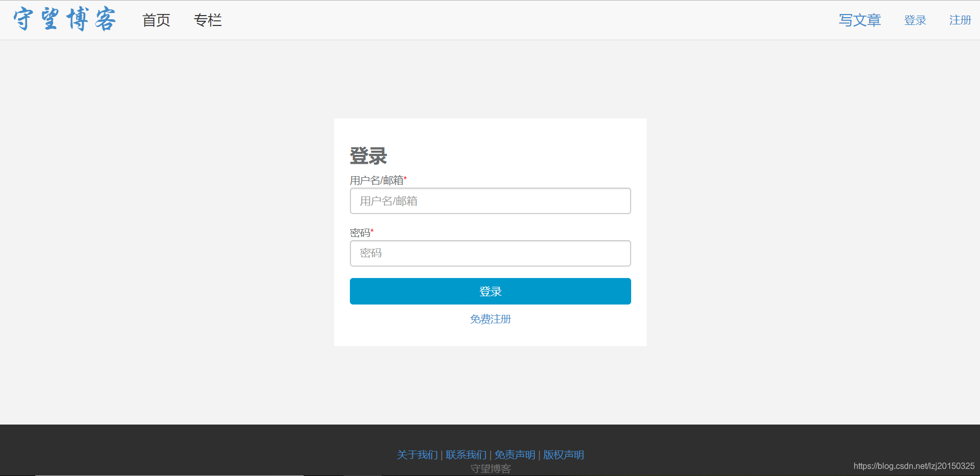Open the 专栏 navigation item

[208, 20]
